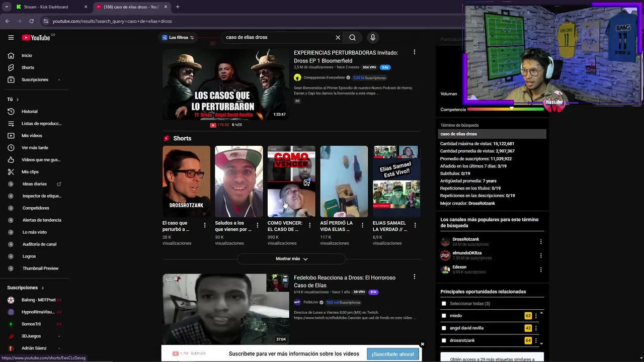Open SomosTrii subscription channel
644x362 pixels.
click(x=31, y=324)
